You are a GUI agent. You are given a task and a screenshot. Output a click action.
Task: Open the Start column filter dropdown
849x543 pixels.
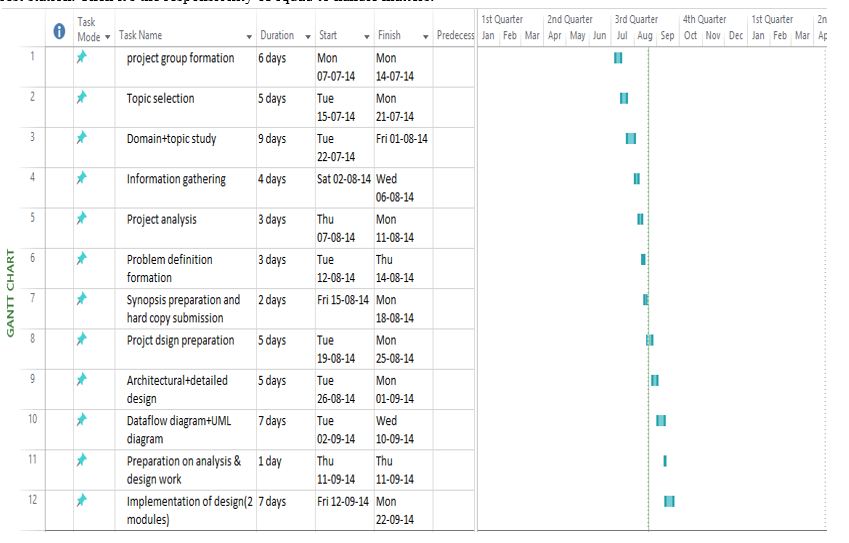[367, 37]
